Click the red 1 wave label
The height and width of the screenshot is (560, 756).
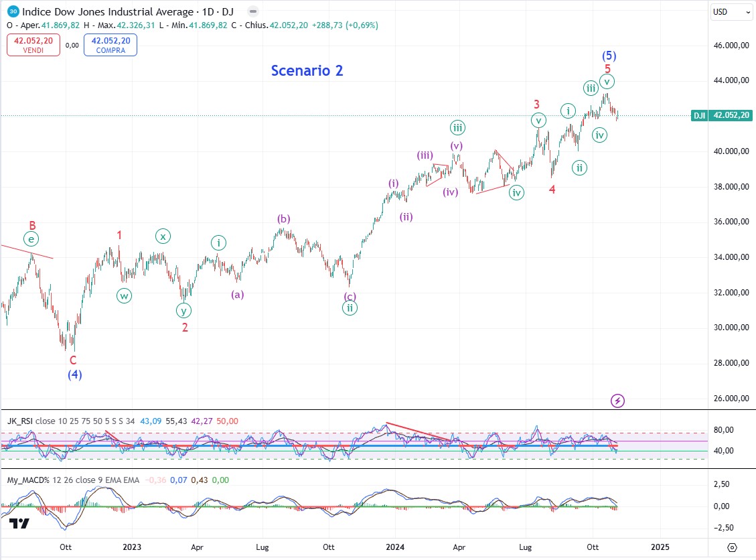(x=119, y=235)
